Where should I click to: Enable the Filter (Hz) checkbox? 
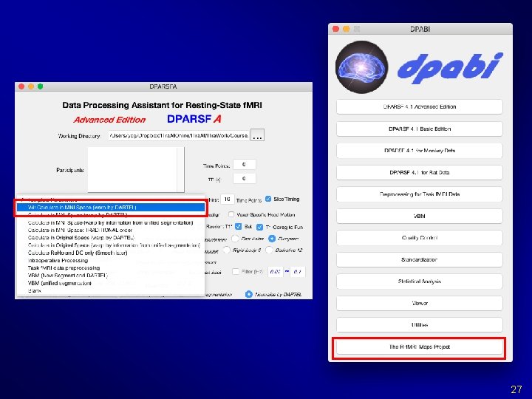pos(236,271)
